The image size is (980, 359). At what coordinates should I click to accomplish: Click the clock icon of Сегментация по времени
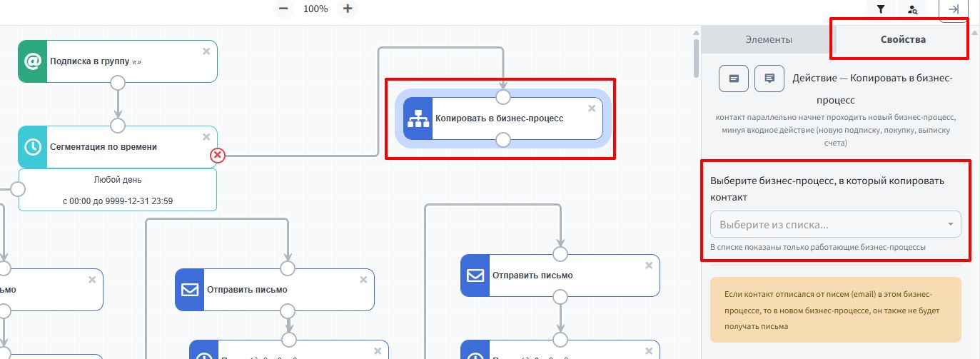tap(32, 147)
